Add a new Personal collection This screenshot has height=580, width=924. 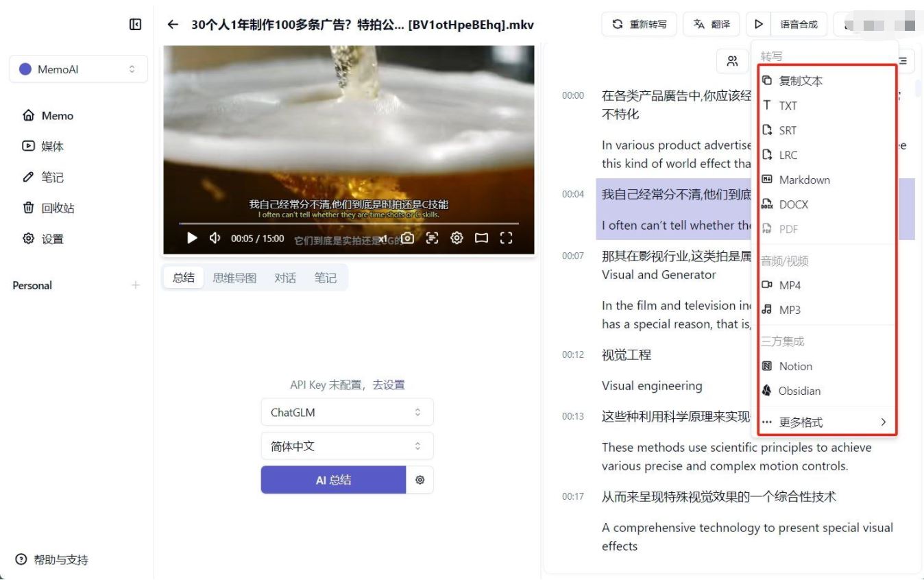[136, 285]
